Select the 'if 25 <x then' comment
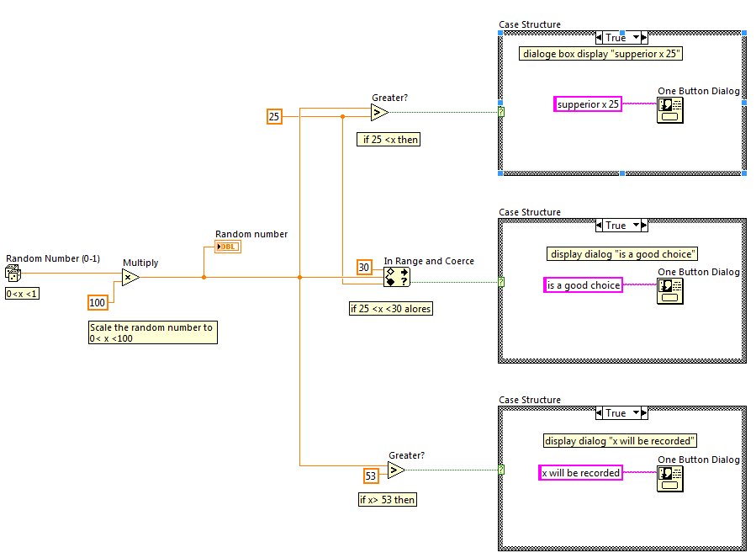The image size is (756, 558). tap(389, 140)
